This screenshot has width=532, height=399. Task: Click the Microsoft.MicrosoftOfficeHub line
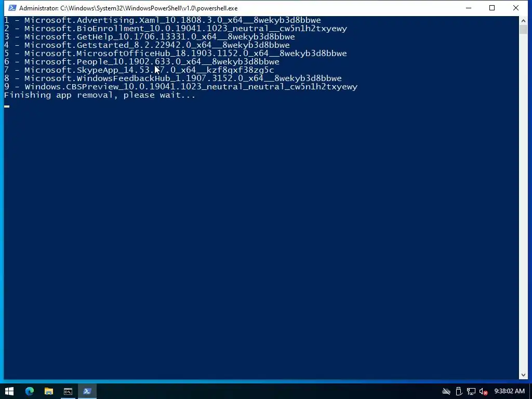point(176,54)
